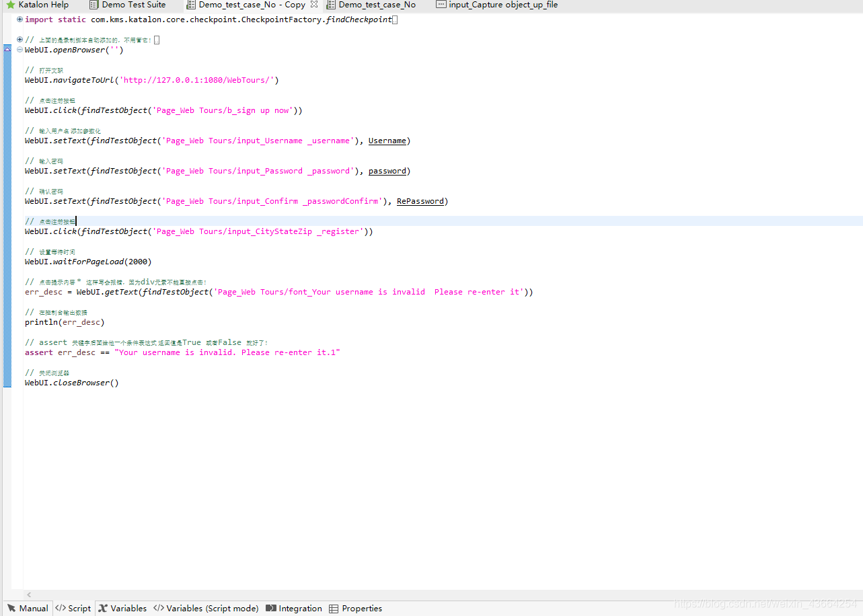Click folded-code marker after the first comment
Screen dimensions: 863x616
tap(157, 40)
